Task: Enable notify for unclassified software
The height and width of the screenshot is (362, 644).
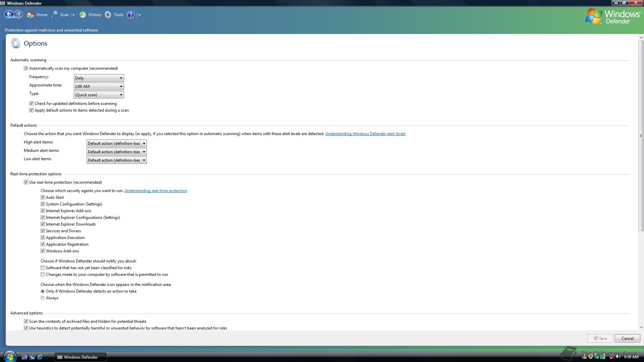Action: coord(43,268)
